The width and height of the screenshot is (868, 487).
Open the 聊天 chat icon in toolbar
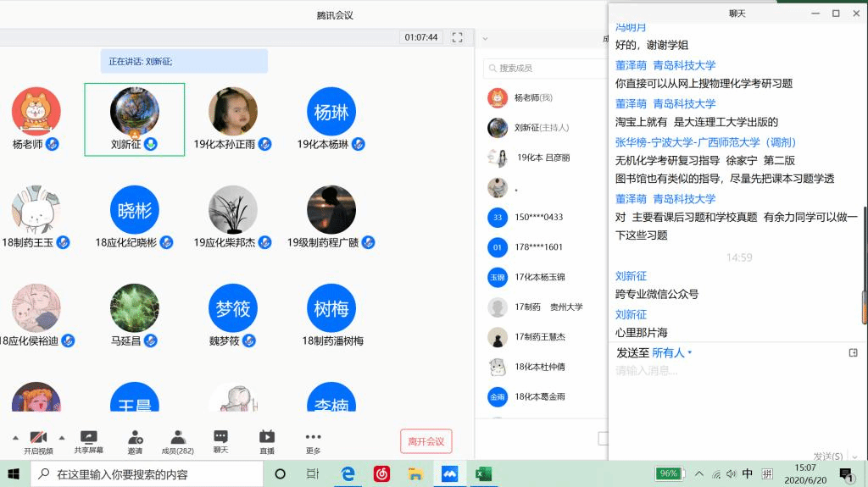click(220, 440)
